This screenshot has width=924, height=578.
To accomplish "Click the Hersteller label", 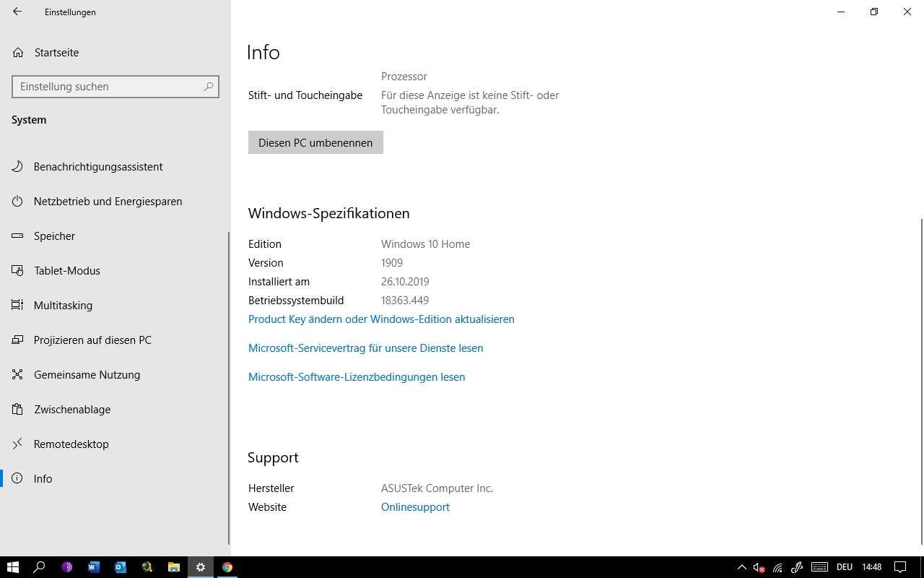I will [x=271, y=488].
